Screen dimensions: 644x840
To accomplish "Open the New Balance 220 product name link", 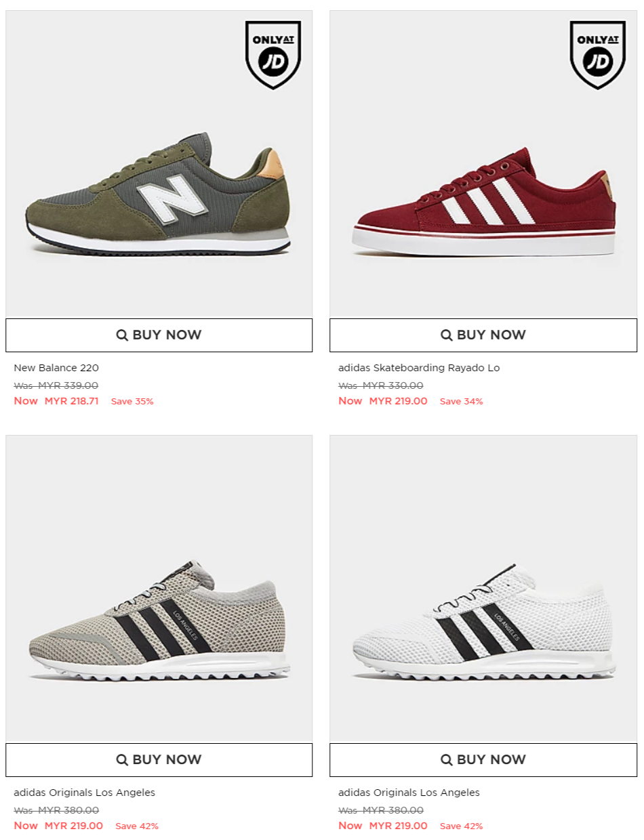I will pyautogui.click(x=56, y=368).
